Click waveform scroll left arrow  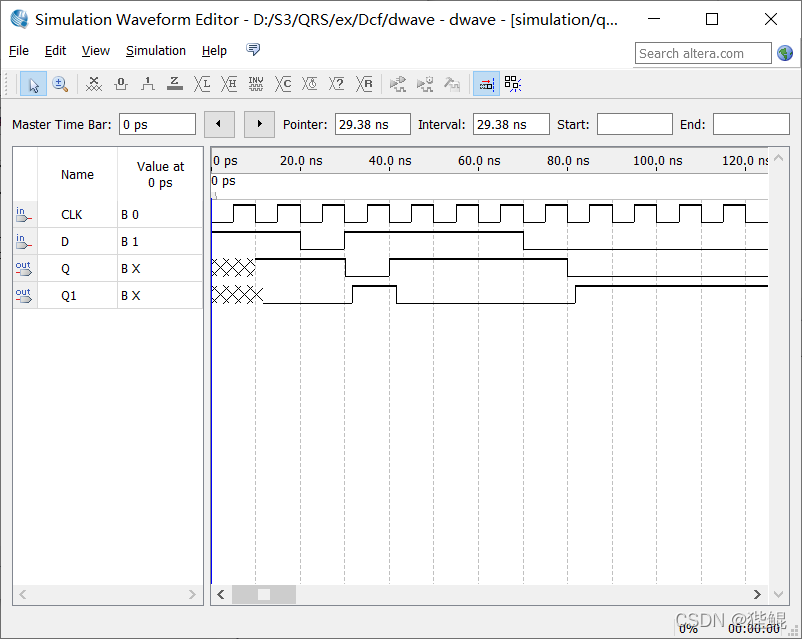[221, 594]
